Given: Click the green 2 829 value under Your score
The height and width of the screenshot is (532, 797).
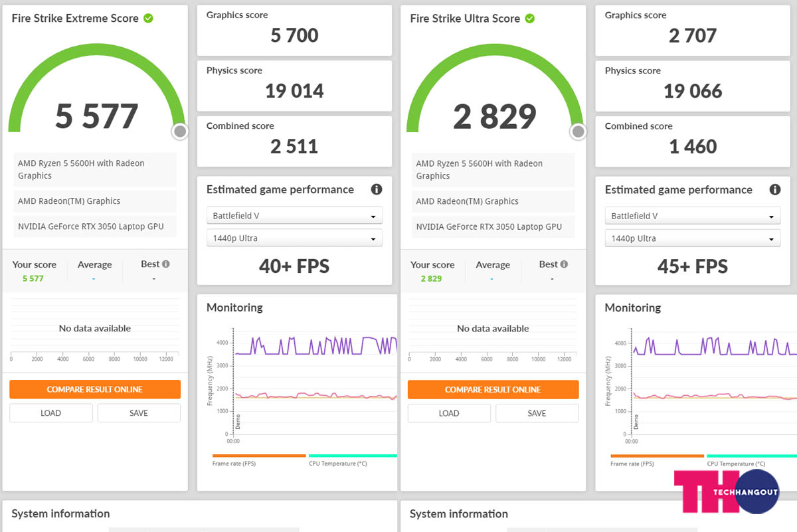Looking at the screenshot, I should tap(431, 278).
